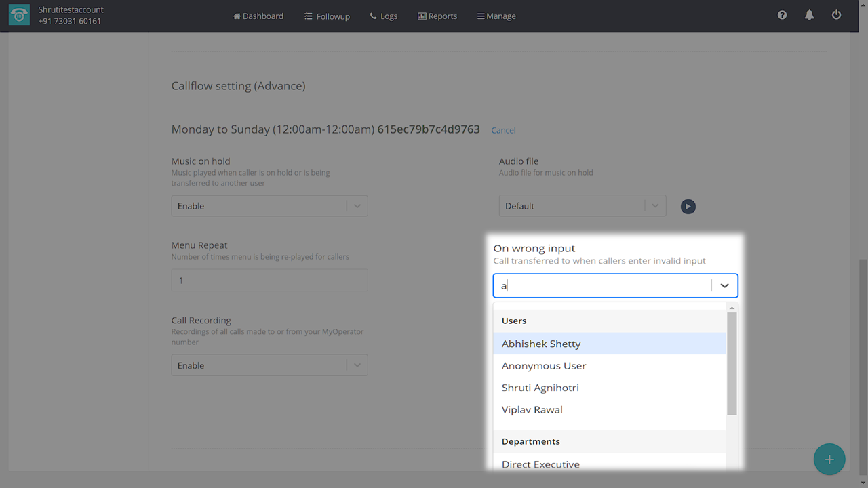Open the notifications bell icon
The image size is (868, 488).
809,15
